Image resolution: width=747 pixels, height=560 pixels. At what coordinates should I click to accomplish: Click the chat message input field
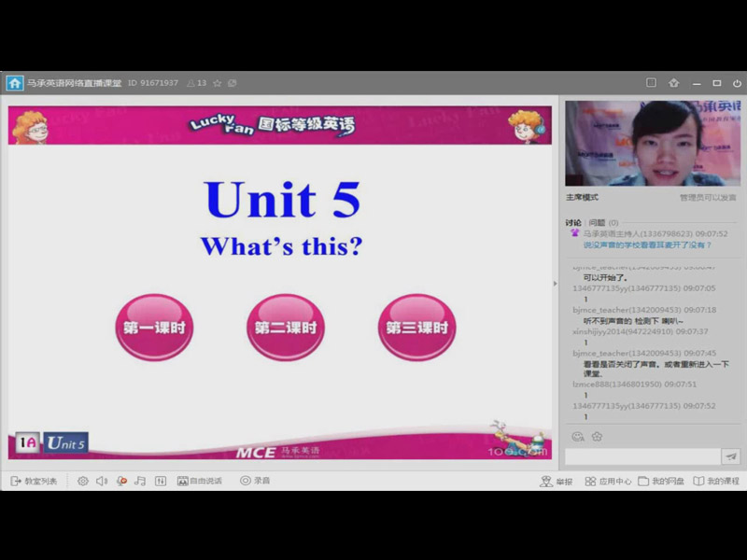click(x=642, y=456)
